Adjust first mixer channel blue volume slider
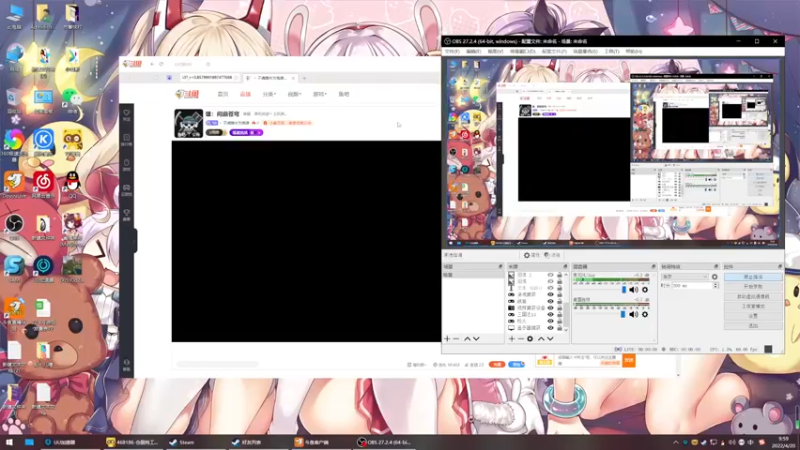800x450 pixels. coord(623,290)
